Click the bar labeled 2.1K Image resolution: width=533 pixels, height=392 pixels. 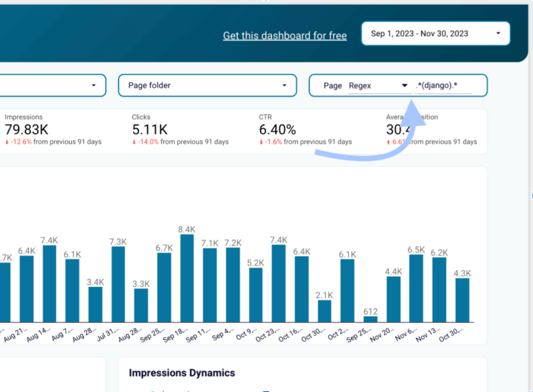point(324,311)
